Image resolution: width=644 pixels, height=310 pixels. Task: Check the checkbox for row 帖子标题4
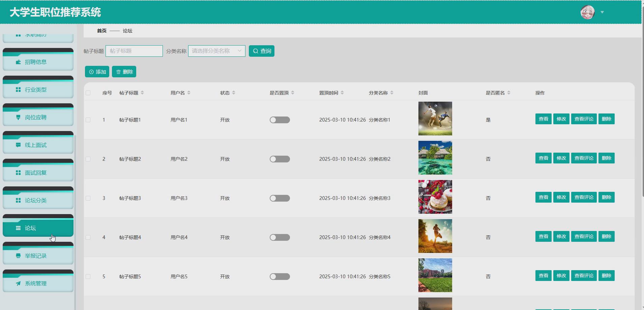pyautogui.click(x=88, y=237)
